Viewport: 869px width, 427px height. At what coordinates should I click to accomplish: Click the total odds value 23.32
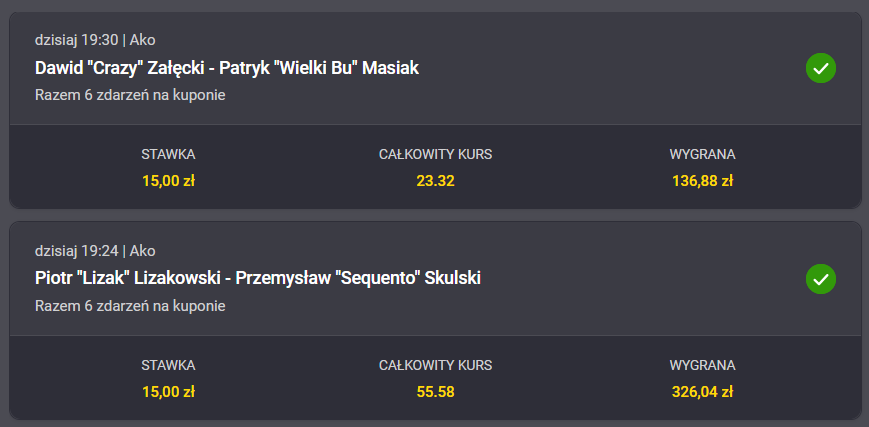[x=435, y=181]
